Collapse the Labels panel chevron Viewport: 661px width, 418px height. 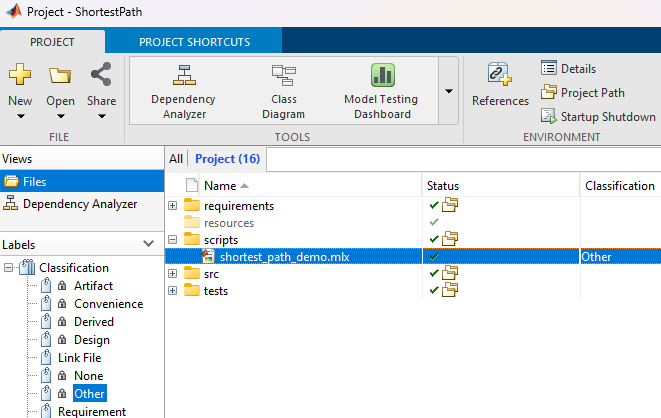[x=149, y=244]
